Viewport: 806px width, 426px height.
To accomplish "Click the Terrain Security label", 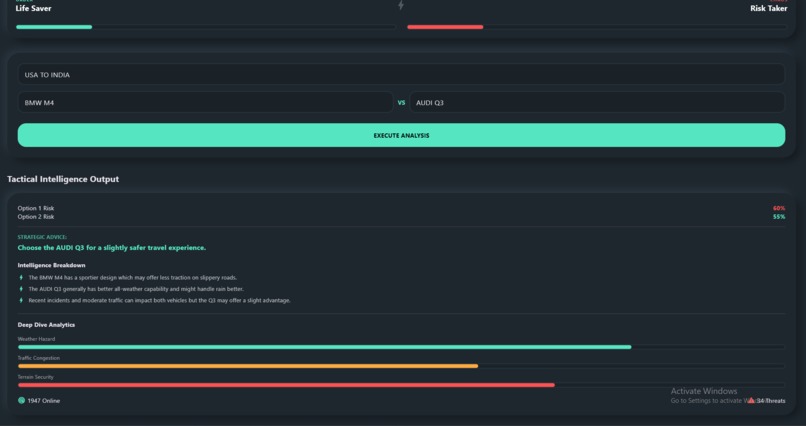I will (x=35, y=377).
